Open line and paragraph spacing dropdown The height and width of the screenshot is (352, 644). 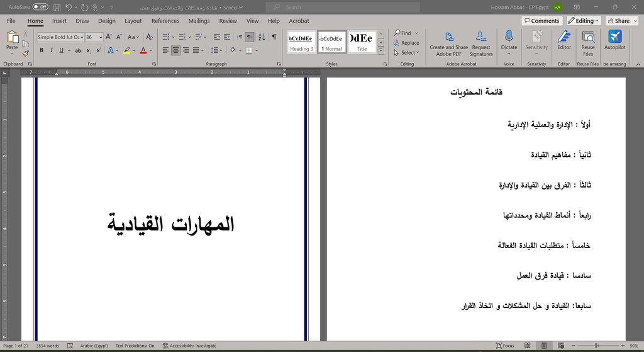click(216, 50)
